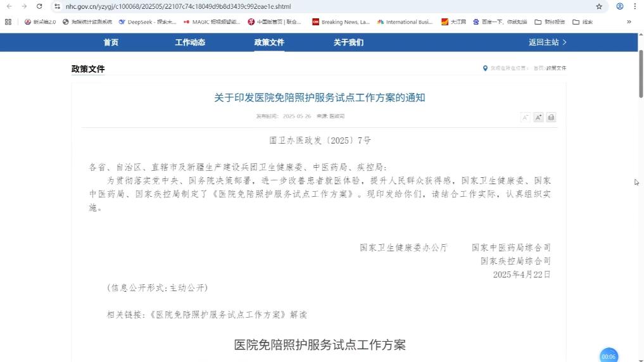Decrease article font size (A-)
This screenshot has width=644, height=362.
[x=525, y=118]
